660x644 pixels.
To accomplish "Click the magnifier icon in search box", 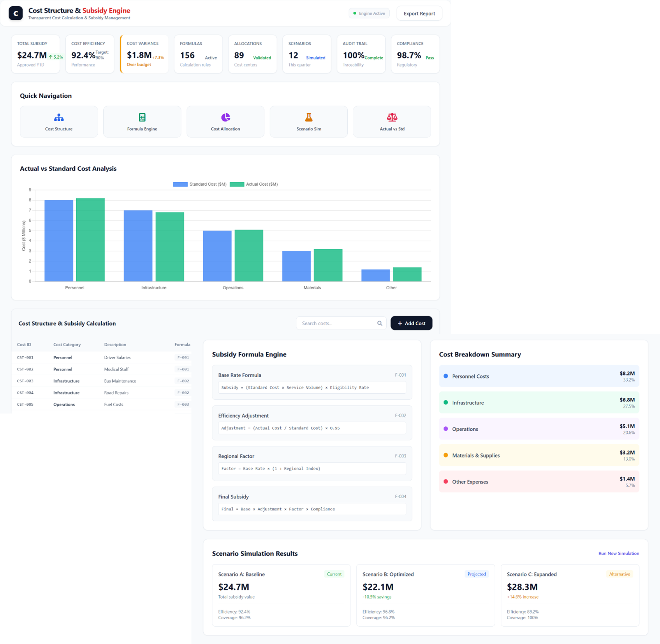I will pos(380,323).
